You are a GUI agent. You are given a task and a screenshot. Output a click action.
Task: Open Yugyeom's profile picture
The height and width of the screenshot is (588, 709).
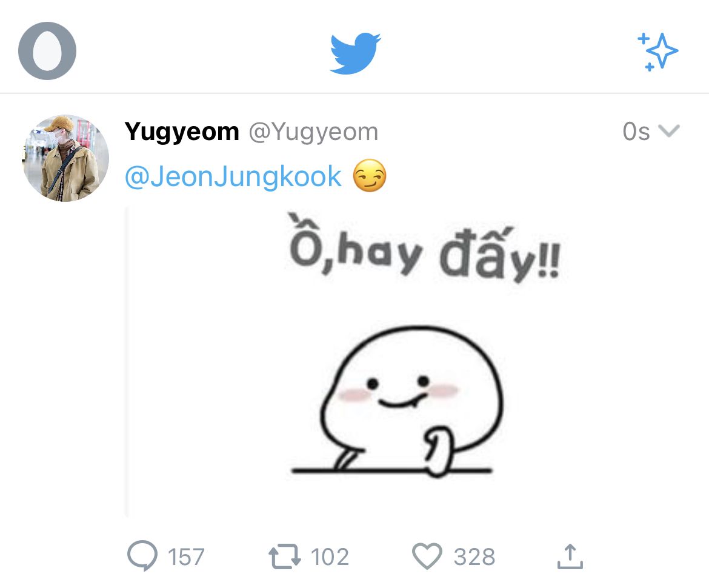[x=66, y=158]
